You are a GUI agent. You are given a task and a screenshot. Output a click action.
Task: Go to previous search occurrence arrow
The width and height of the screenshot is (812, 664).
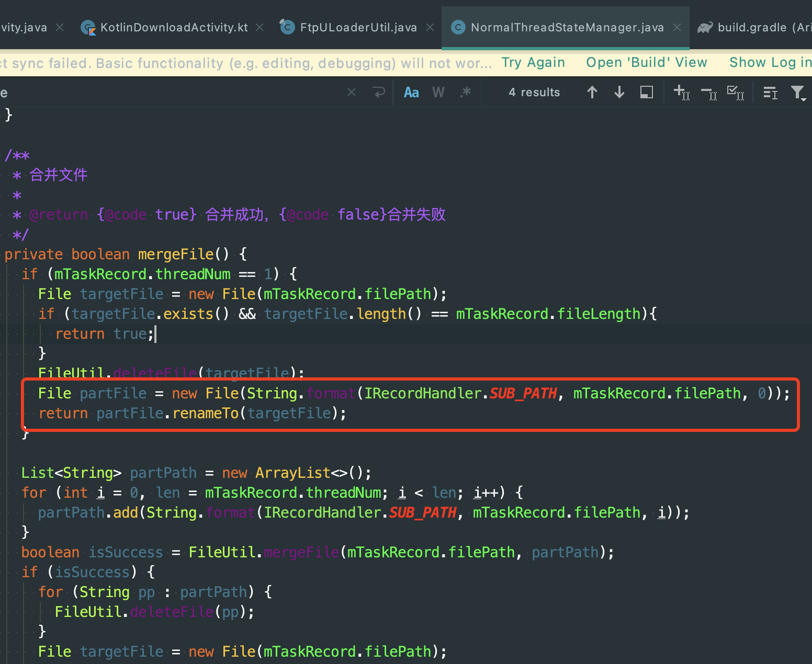[x=592, y=93]
